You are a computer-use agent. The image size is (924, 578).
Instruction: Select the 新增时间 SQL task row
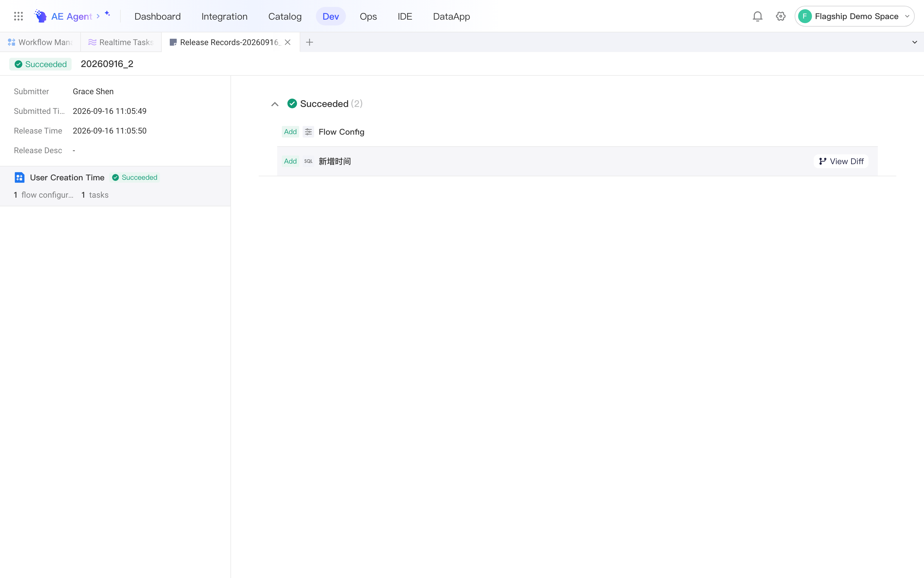click(577, 161)
